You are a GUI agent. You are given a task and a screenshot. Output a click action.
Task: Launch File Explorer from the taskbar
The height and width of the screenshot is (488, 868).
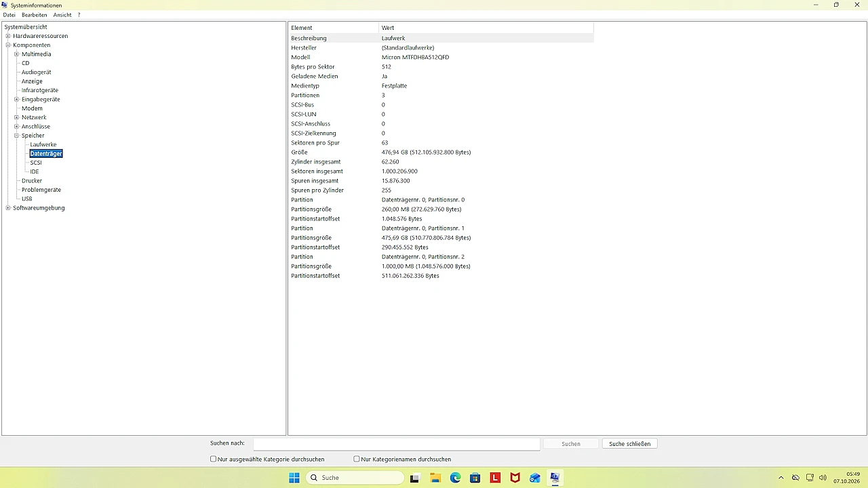(435, 478)
